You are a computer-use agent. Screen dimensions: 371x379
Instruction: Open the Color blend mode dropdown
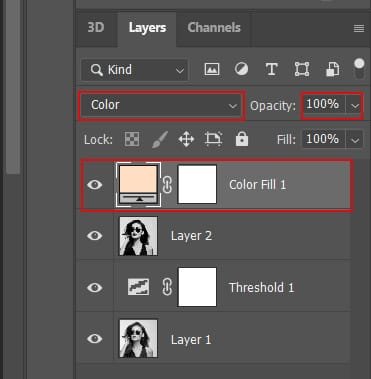click(x=162, y=106)
